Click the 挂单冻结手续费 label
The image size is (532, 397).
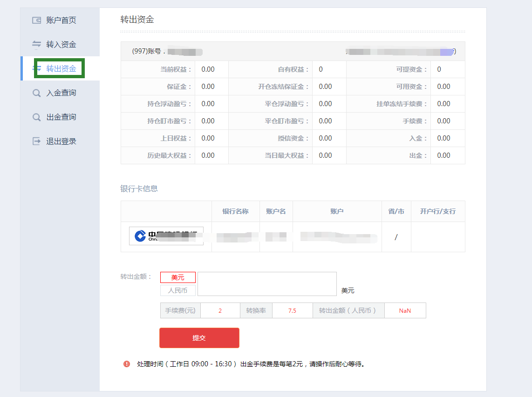tap(402, 104)
